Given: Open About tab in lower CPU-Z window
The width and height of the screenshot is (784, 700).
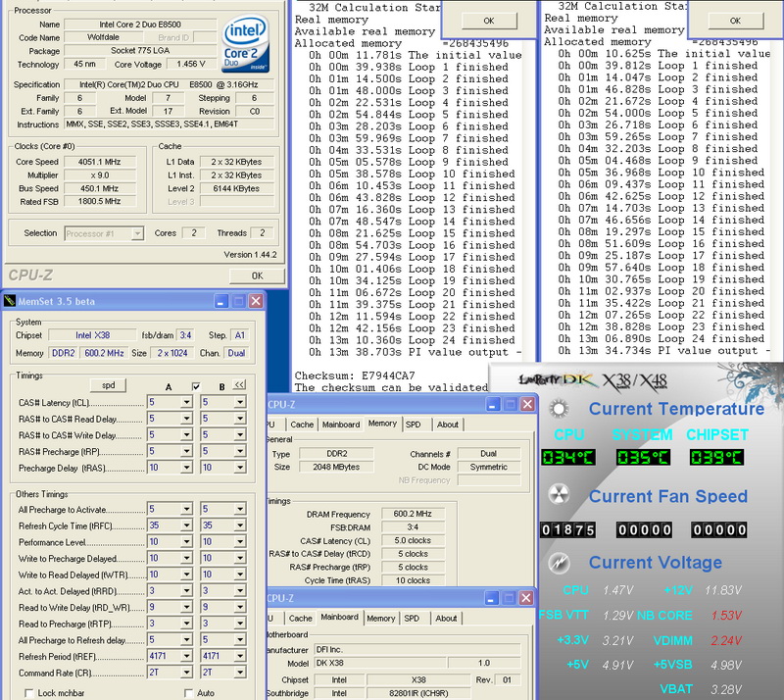Looking at the screenshot, I should [x=447, y=619].
